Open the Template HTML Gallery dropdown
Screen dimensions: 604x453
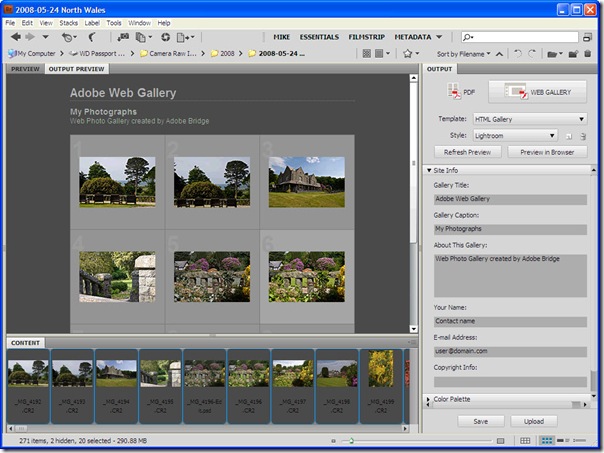click(530, 119)
